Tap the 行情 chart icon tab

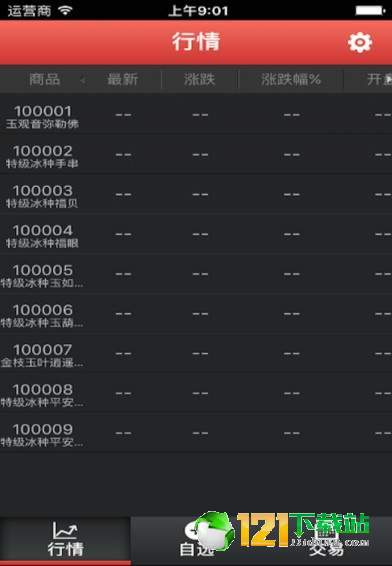click(x=65, y=539)
